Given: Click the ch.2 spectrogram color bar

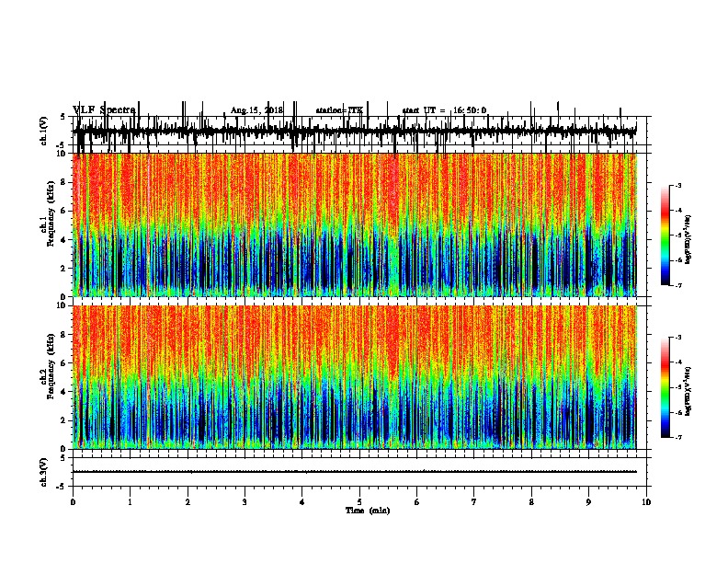Looking at the screenshot, I should (x=665, y=387).
